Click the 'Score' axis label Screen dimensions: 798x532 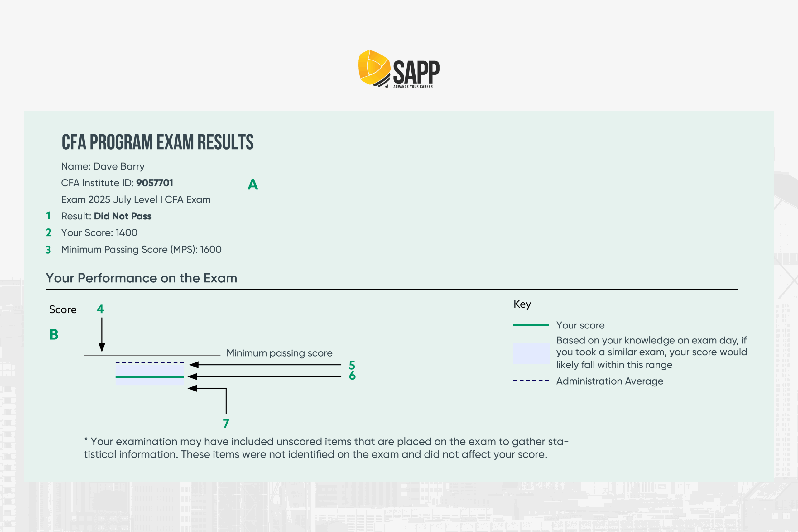point(63,309)
